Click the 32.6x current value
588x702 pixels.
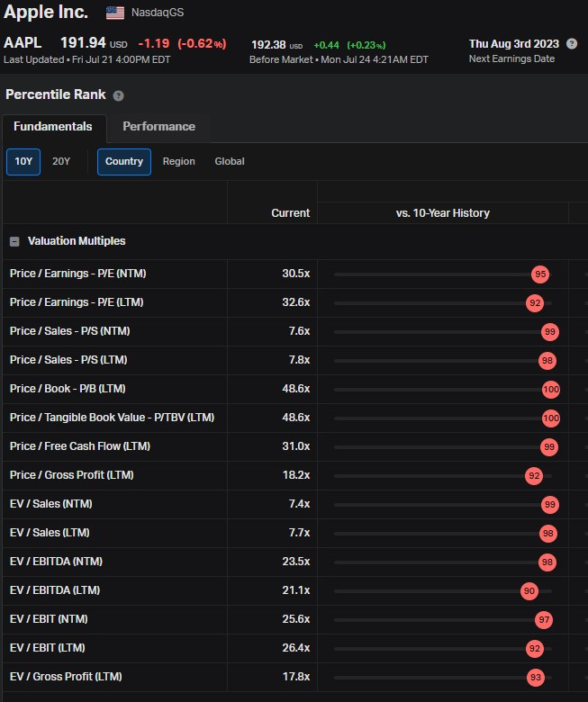(x=296, y=302)
